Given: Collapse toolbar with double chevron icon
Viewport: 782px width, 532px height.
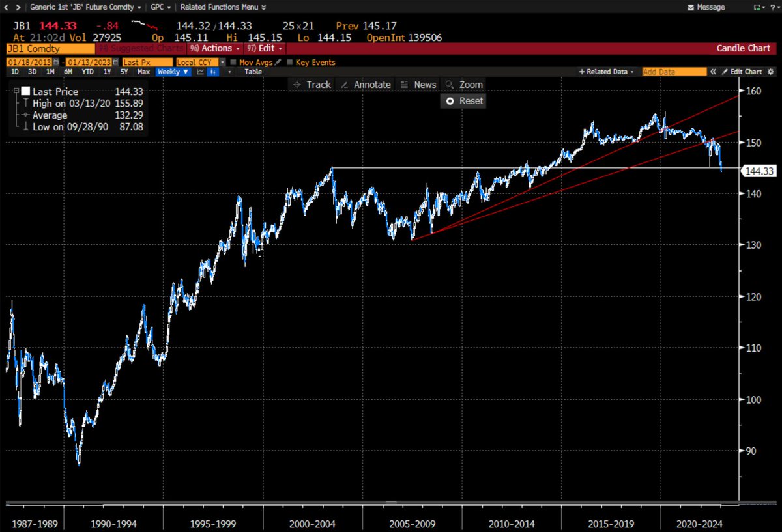Looking at the screenshot, I should pos(714,72).
